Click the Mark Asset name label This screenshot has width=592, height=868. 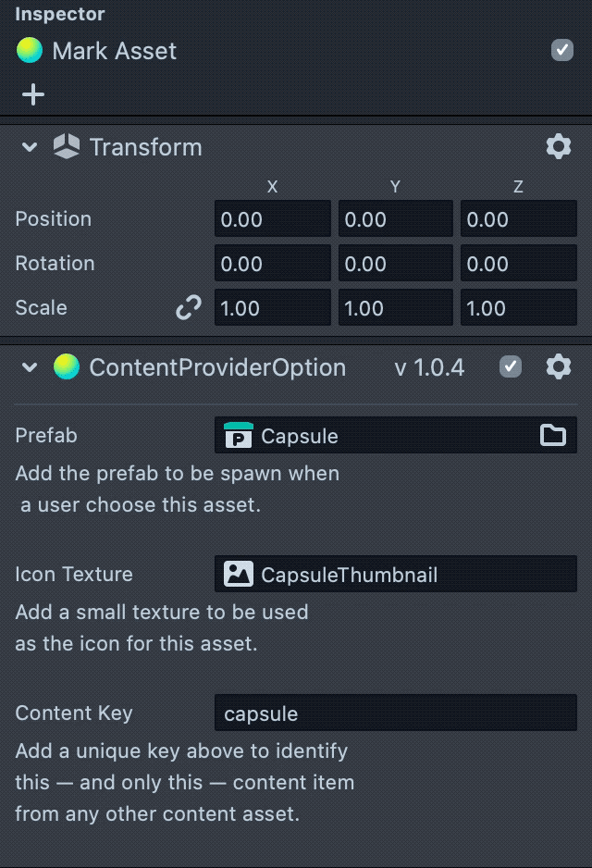tap(115, 51)
